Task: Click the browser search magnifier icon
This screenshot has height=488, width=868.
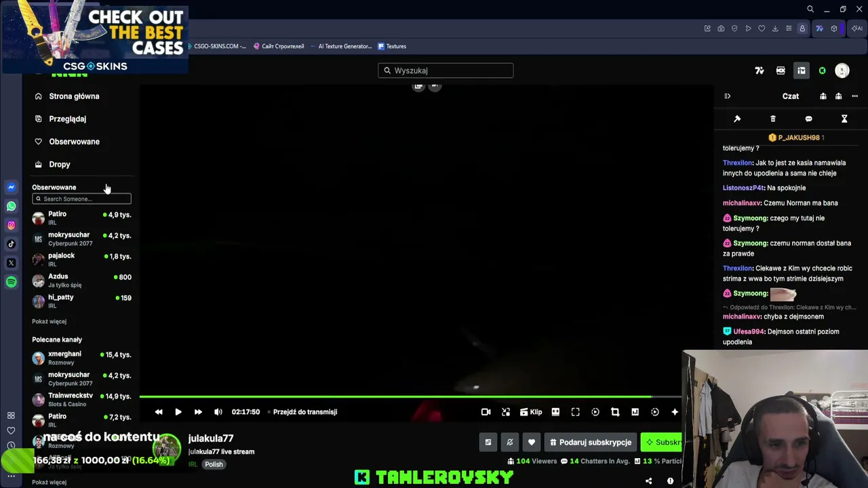Action: (810, 9)
